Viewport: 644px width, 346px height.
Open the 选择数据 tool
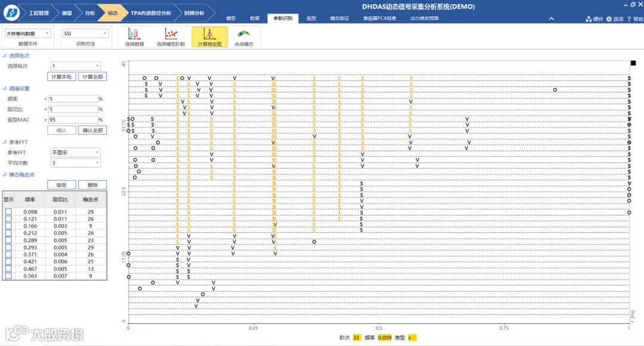pos(134,37)
